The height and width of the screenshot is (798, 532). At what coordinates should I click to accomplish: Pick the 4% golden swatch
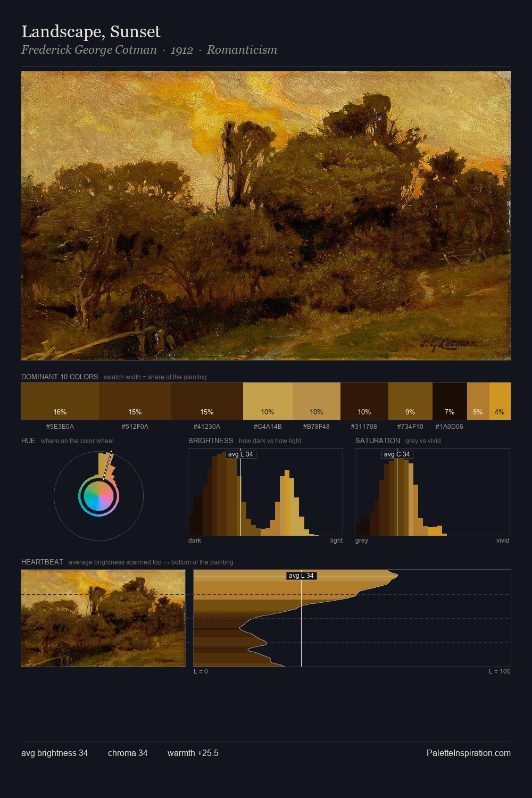click(500, 401)
